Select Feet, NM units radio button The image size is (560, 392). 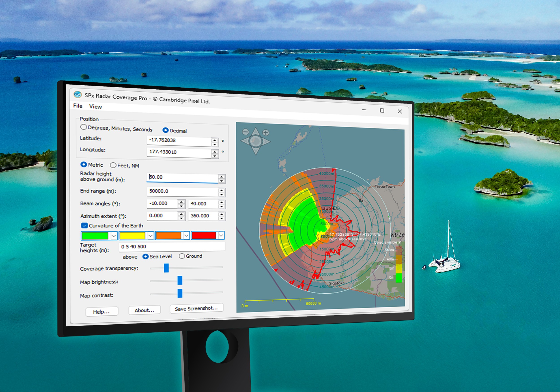[113, 165]
